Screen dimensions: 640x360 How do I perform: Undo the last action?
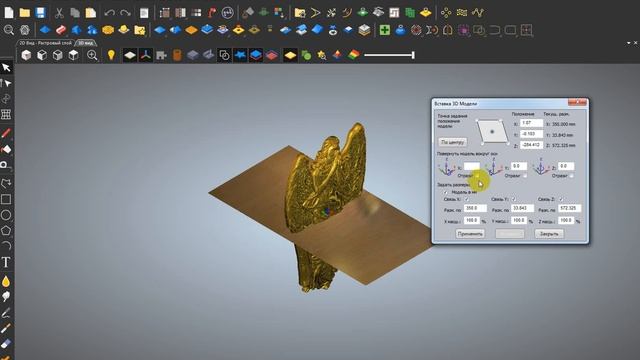click(x=109, y=13)
